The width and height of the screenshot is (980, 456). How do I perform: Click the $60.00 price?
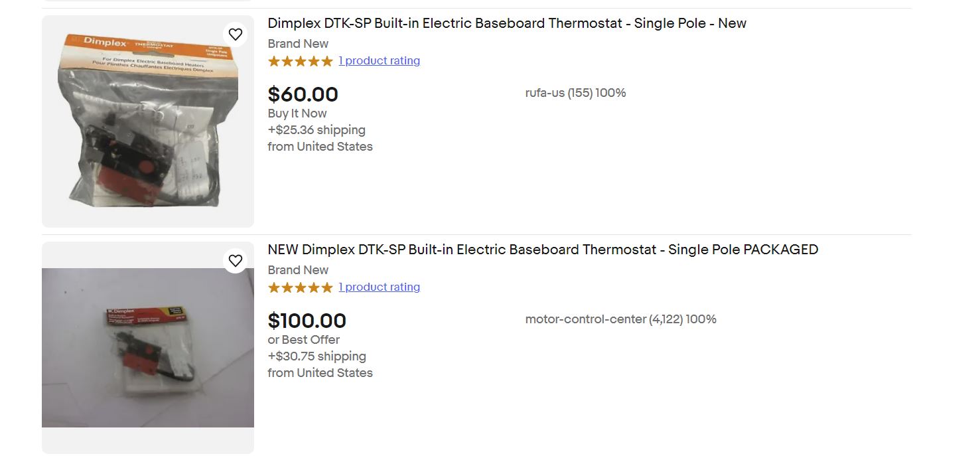(303, 94)
